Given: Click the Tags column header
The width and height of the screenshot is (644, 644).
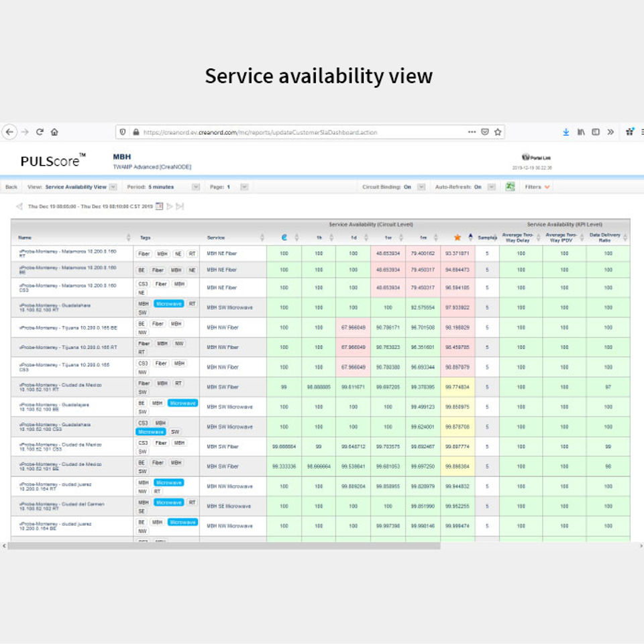Looking at the screenshot, I should coord(146,237).
